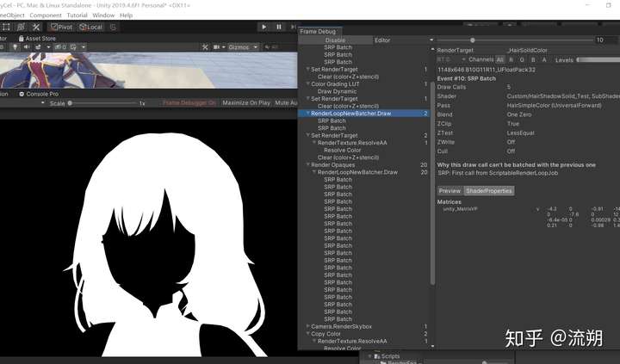This screenshot has width=620, height=364.
Task: Click the frame event slider handle
Action: tap(472, 40)
